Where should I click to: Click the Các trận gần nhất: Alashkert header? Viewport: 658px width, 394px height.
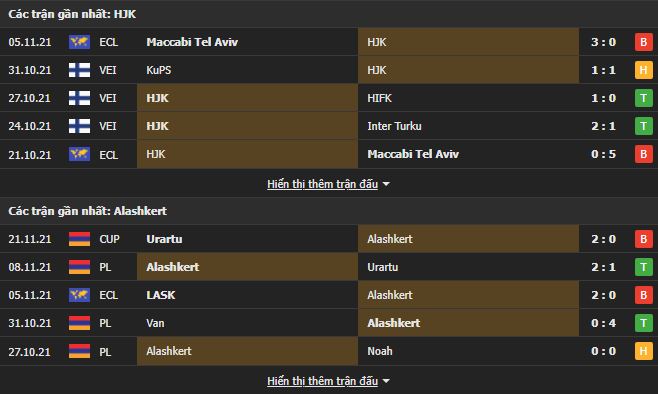click(x=88, y=211)
